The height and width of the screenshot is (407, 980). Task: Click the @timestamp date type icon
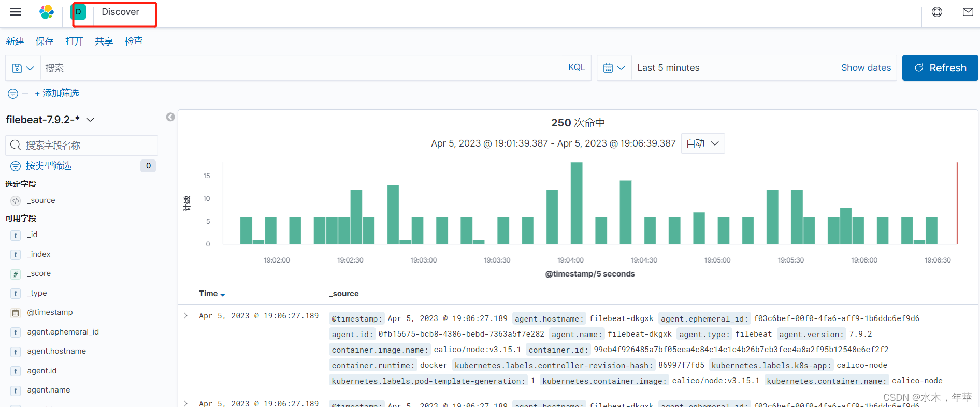(x=16, y=313)
